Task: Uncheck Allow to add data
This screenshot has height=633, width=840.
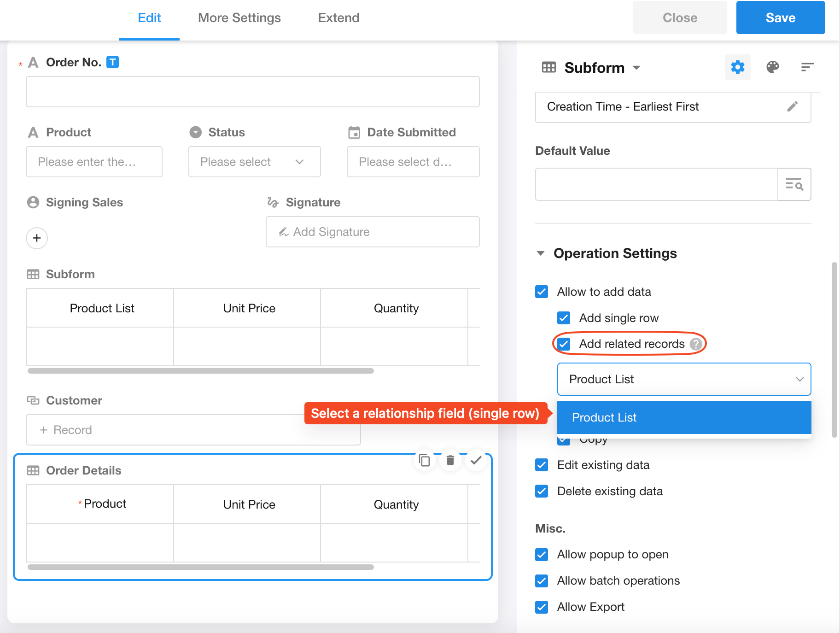Action: [x=542, y=292]
